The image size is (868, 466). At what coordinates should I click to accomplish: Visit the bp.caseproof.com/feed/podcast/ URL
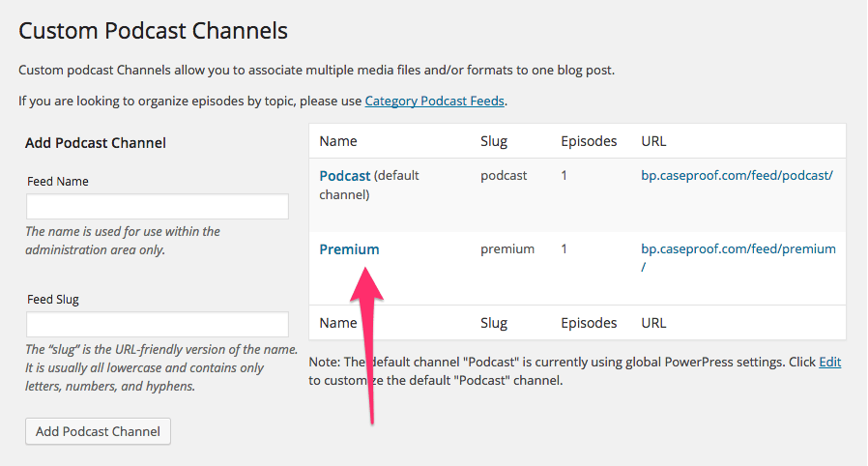tap(737, 175)
